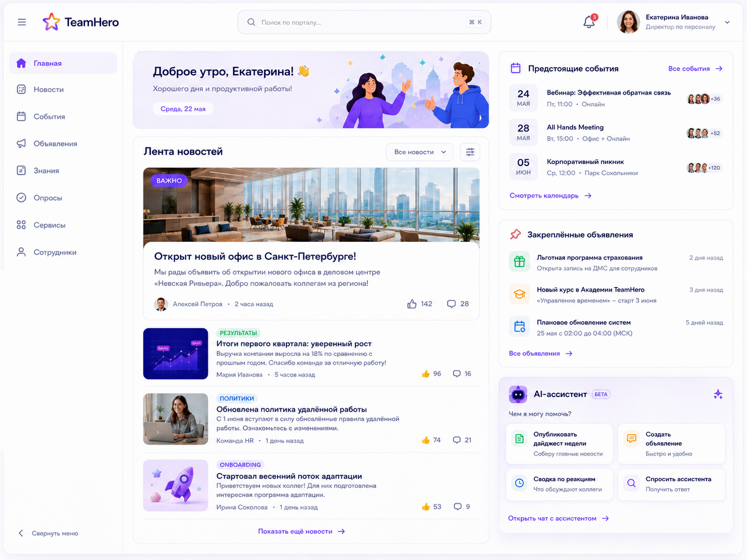The height and width of the screenshot is (560, 747).
Task: Like the Saint Petersburg office post
Action: pos(412,304)
